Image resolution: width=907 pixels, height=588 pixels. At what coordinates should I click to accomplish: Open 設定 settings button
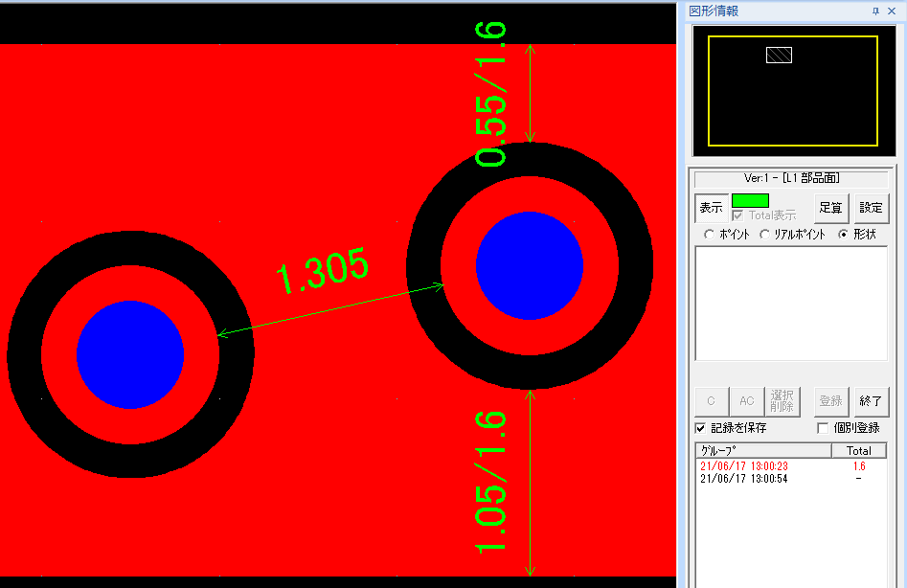tap(872, 208)
